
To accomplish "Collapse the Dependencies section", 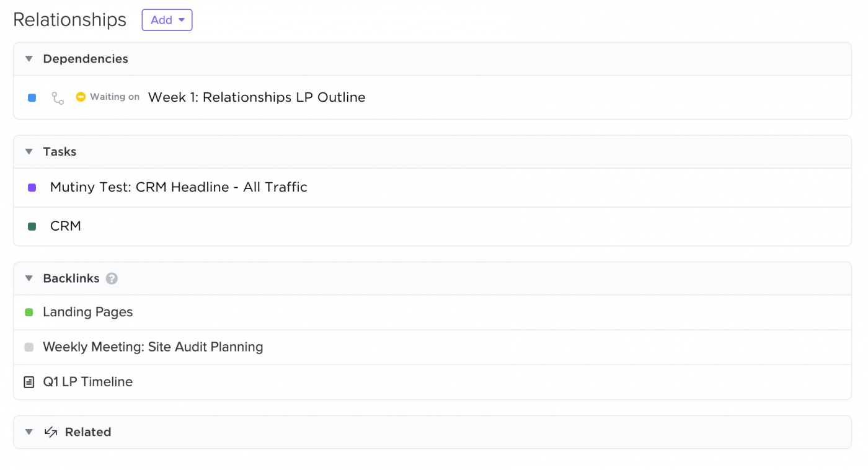I will [x=29, y=59].
